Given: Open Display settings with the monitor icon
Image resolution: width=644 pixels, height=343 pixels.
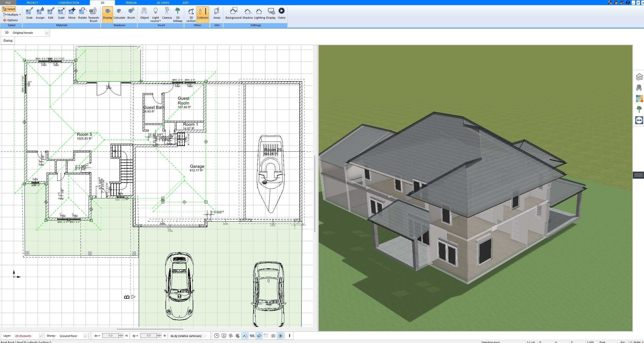Looking at the screenshot, I should coord(271,13).
